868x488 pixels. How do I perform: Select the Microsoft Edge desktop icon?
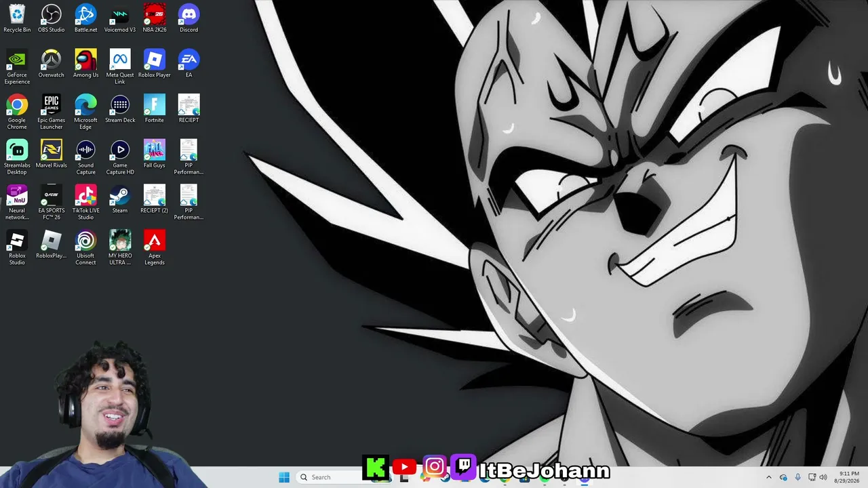click(x=85, y=112)
